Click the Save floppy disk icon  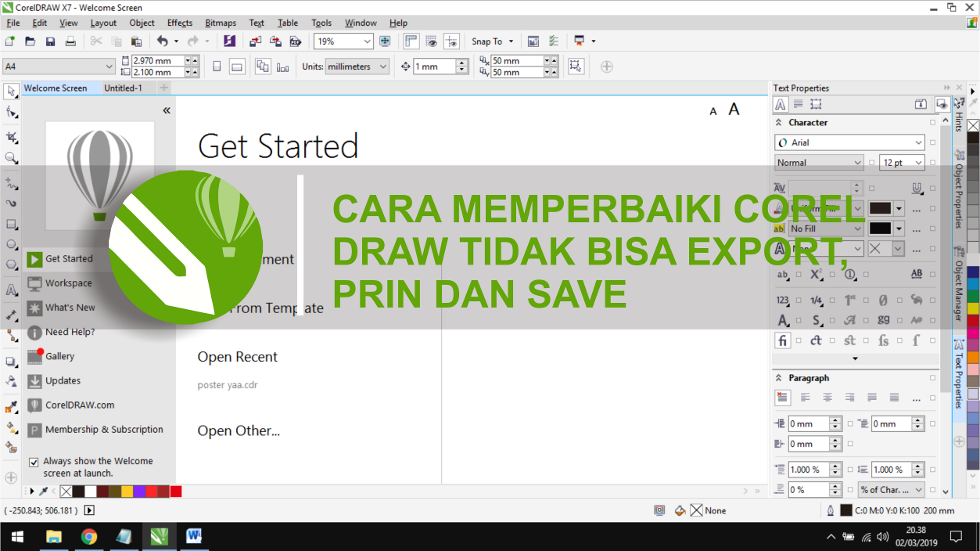click(x=51, y=41)
